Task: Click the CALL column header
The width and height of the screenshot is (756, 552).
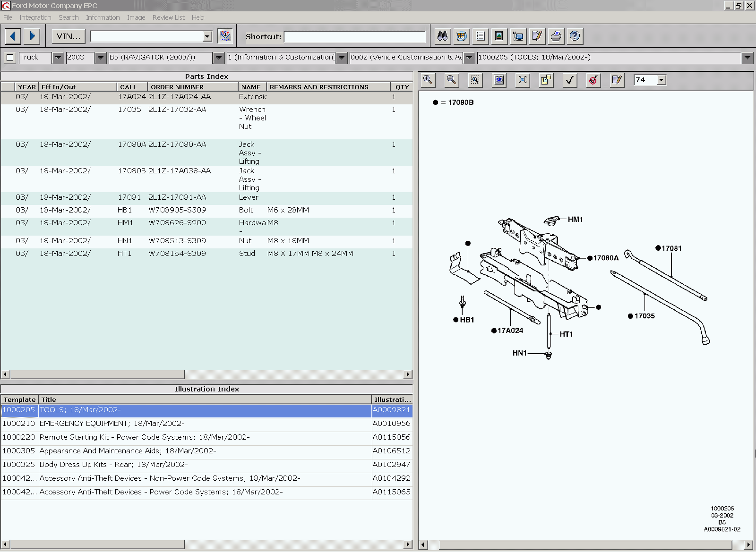Action: coord(132,87)
